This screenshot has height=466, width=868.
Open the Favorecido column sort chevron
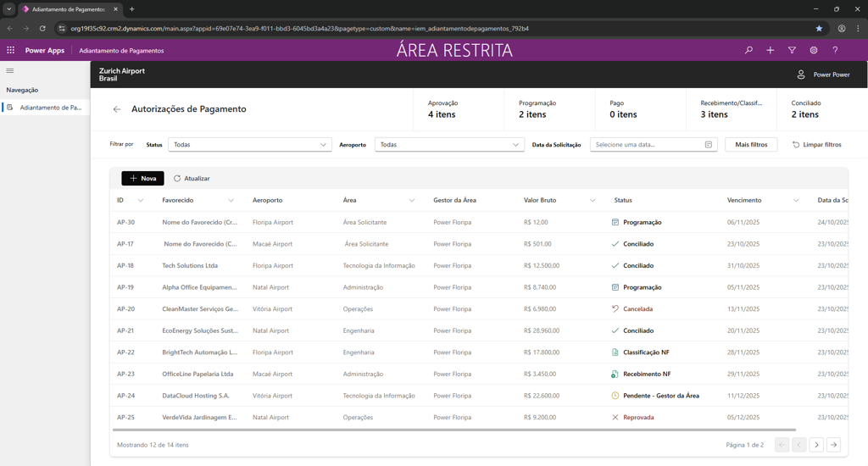pos(231,201)
